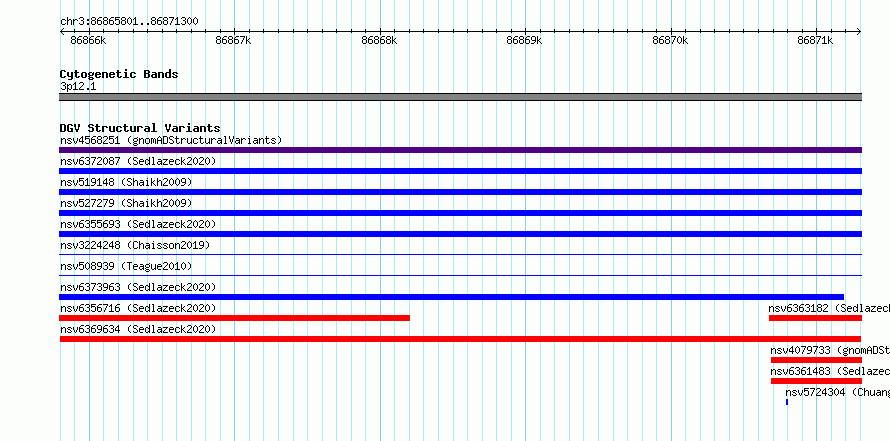Click the 86867k ruler tick label
The image size is (890, 441).
[233, 40]
